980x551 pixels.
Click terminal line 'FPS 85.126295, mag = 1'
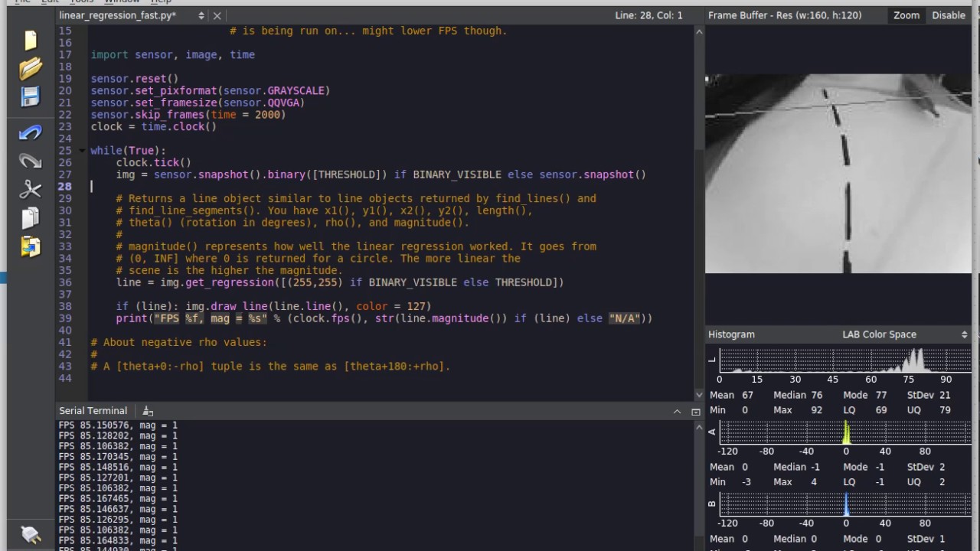click(118, 520)
